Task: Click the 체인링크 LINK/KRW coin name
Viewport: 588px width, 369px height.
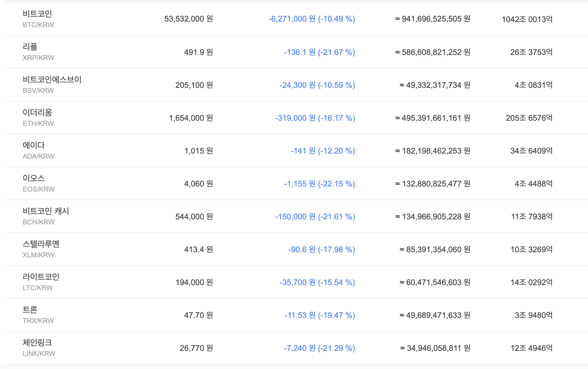Action: 37,343
